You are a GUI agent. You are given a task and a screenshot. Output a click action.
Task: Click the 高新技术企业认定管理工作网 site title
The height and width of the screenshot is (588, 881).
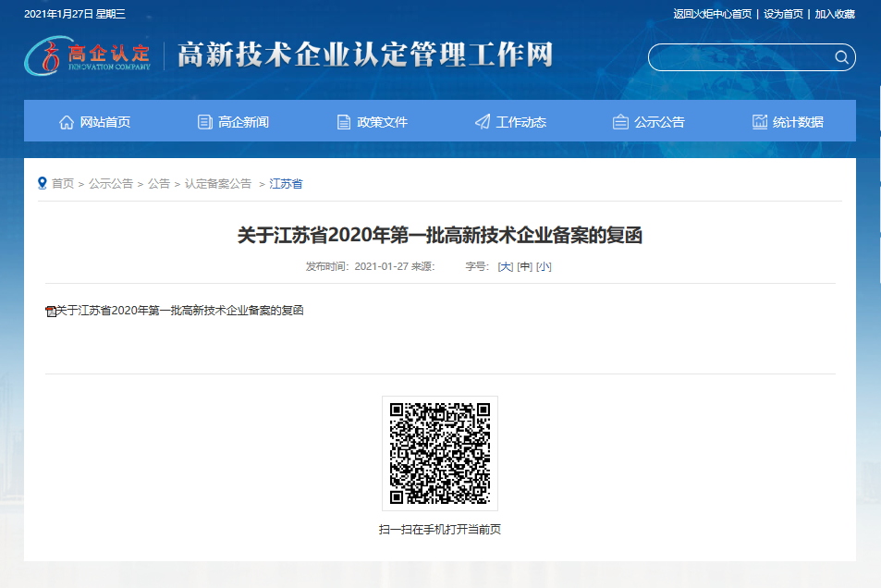366,55
